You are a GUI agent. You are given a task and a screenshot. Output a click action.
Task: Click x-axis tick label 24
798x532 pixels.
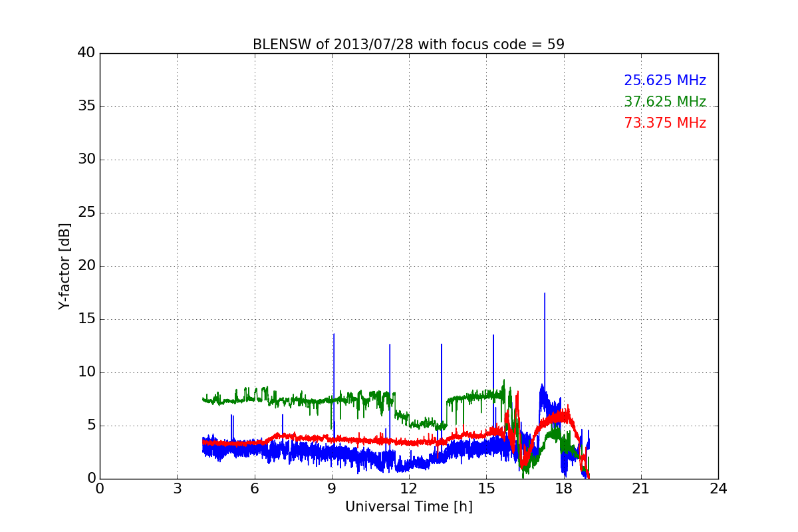[718, 489]
